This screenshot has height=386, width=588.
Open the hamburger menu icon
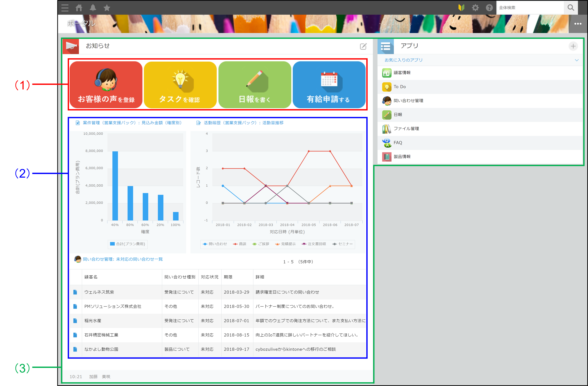pos(65,8)
